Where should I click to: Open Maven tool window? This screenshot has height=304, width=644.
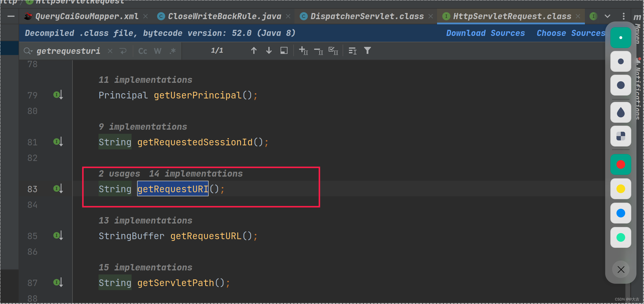(x=638, y=29)
